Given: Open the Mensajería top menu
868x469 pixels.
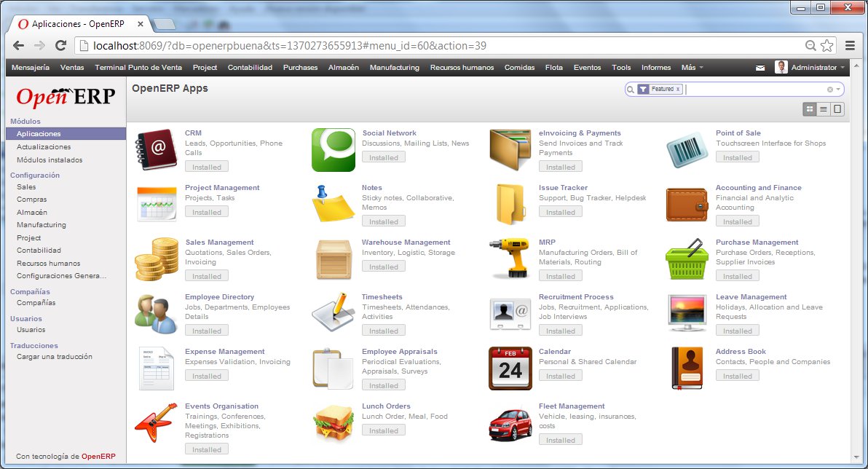Looking at the screenshot, I should 31,68.
